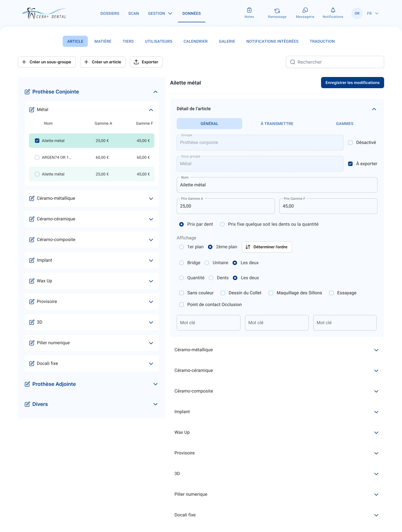
Task: Enable the Dessin du Collet checkbox
Action: [x=223, y=293]
